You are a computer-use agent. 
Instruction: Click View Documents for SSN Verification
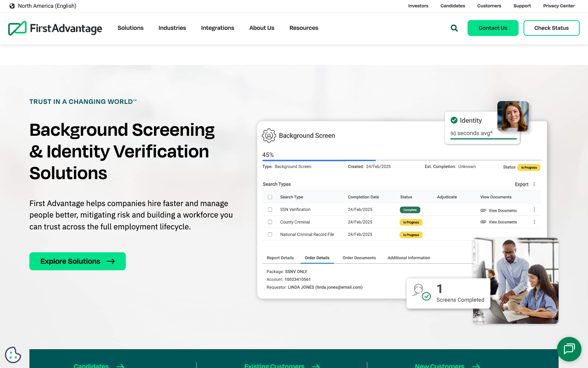(503, 211)
